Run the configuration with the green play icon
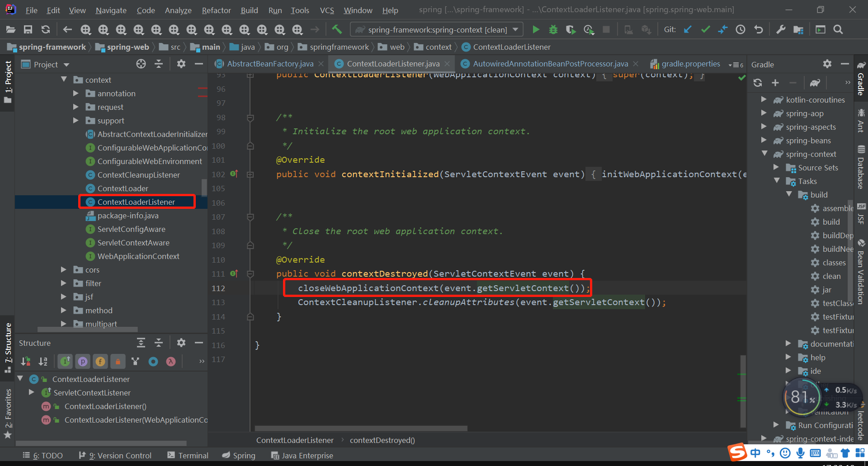Image resolution: width=868 pixels, height=466 pixels. click(x=536, y=29)
